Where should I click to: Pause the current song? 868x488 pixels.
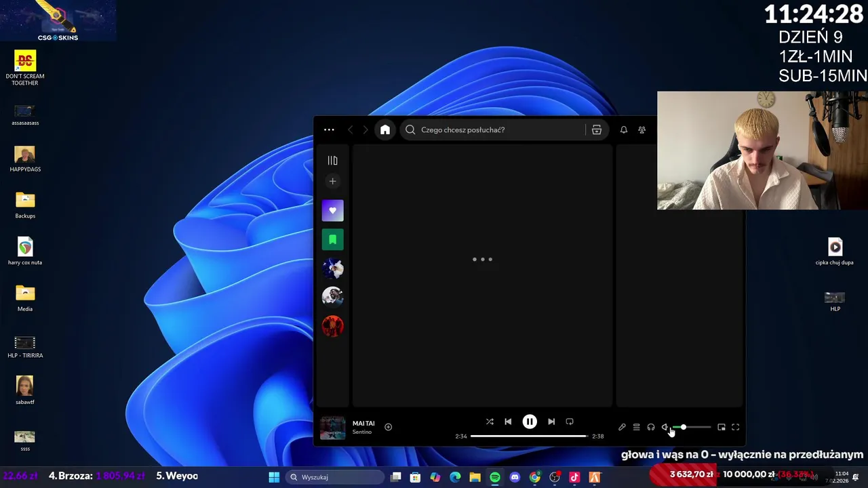tap(530, 422)
